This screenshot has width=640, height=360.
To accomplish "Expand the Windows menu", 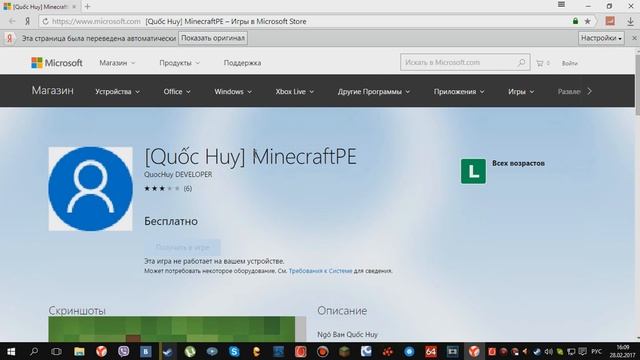I will [x=233, y=91].
